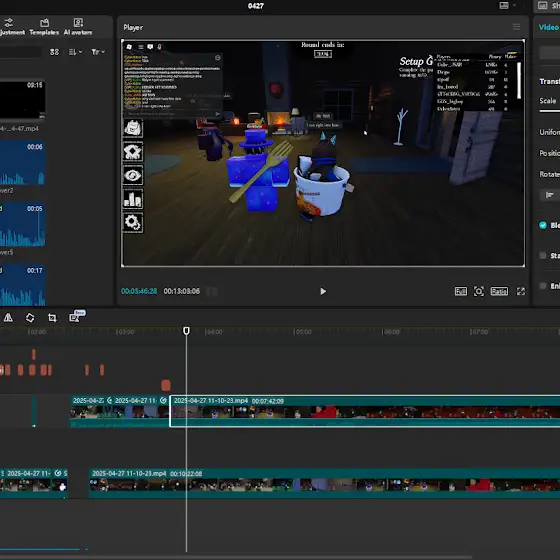The image size is (560, 560).
Task: Click the Full quality button
Action: [x=461, y=291]
